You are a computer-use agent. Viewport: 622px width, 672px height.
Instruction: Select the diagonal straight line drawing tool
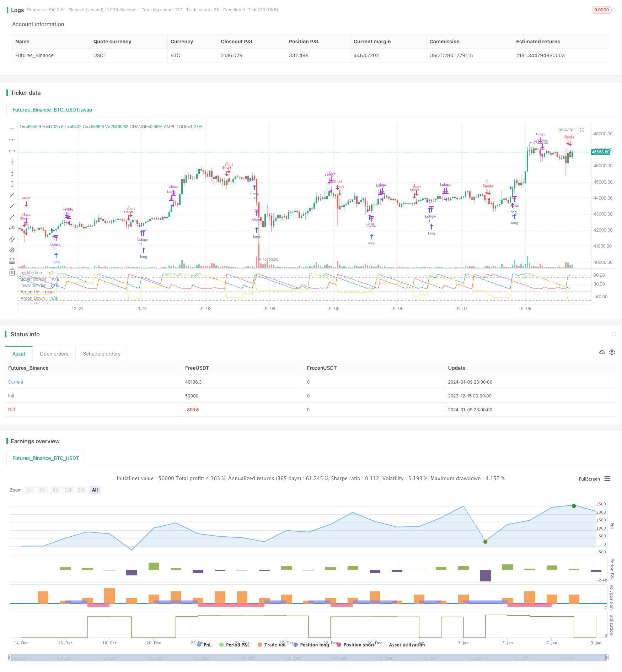12,195
